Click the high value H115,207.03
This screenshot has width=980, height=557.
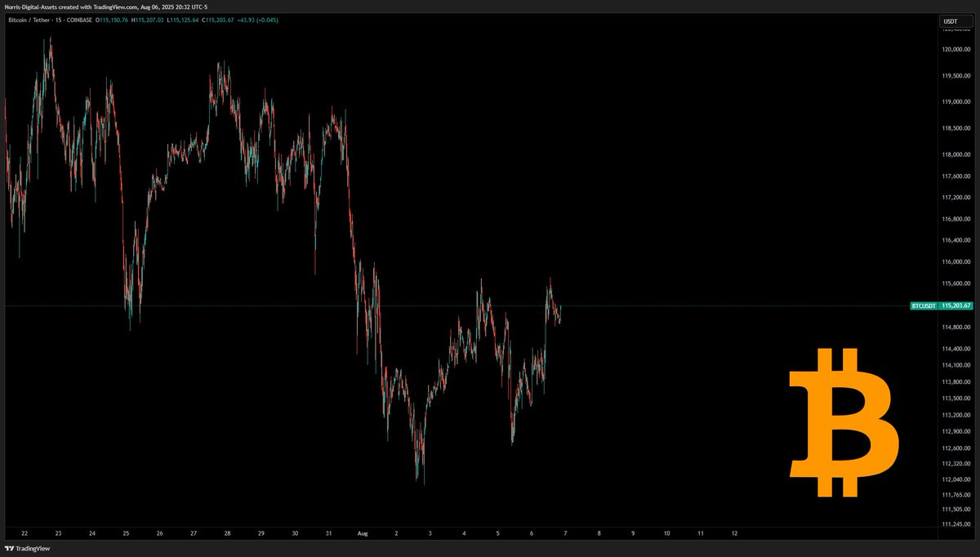[x=148, y=20]
